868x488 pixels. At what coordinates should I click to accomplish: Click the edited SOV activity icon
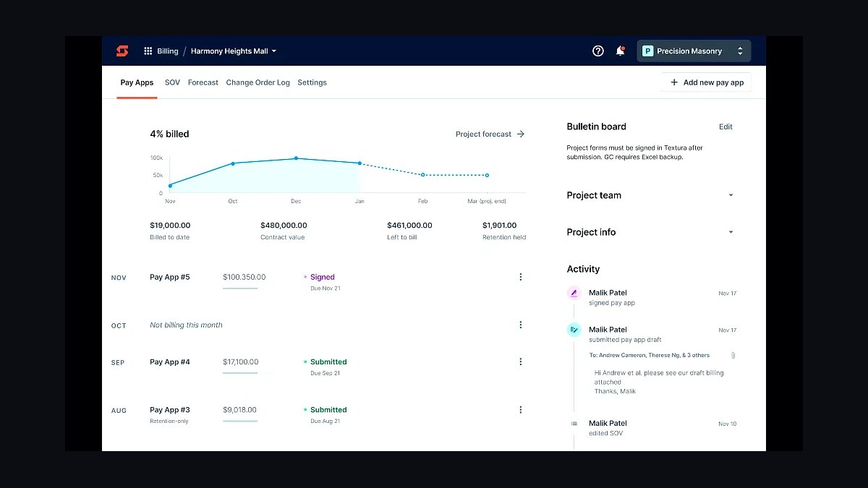574,424
